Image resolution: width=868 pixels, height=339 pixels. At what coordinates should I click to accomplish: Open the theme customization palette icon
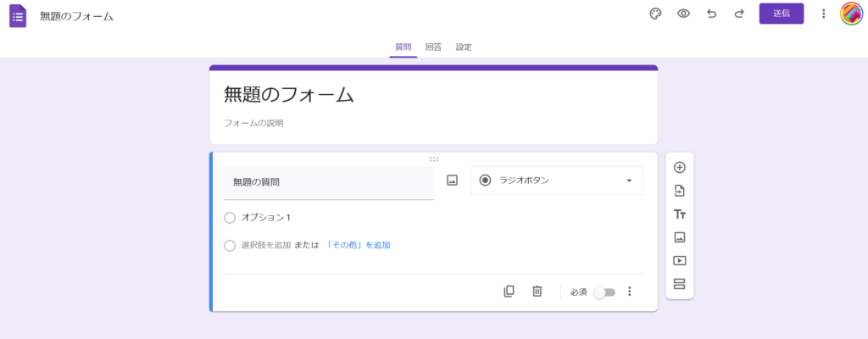point(654,14)
